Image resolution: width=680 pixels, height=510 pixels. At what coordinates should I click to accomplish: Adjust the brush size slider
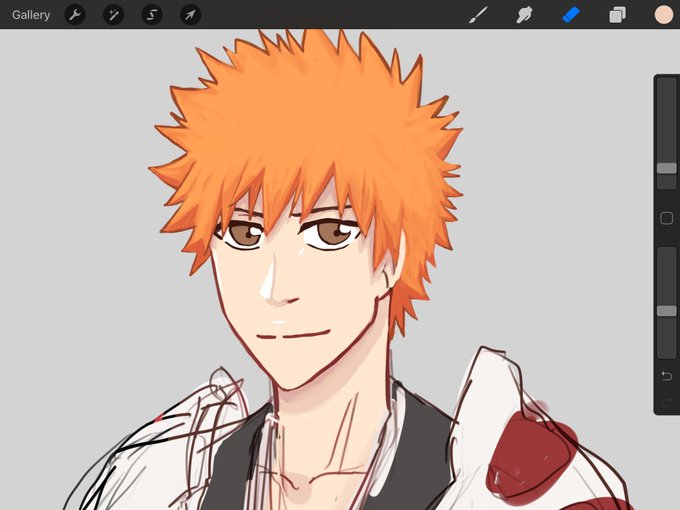(667, 168)
